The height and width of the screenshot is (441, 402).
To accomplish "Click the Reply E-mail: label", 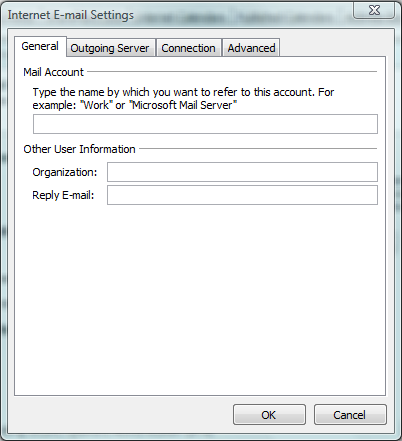I will tap(63, 195).
